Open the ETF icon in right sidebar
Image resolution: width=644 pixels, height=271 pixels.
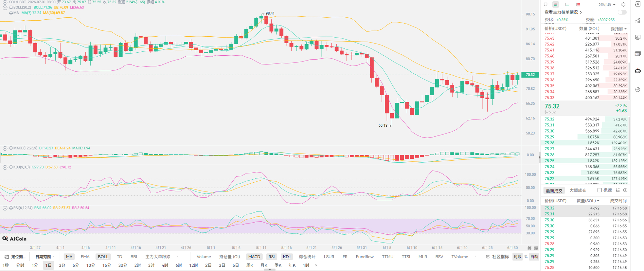tap(638, 54)
